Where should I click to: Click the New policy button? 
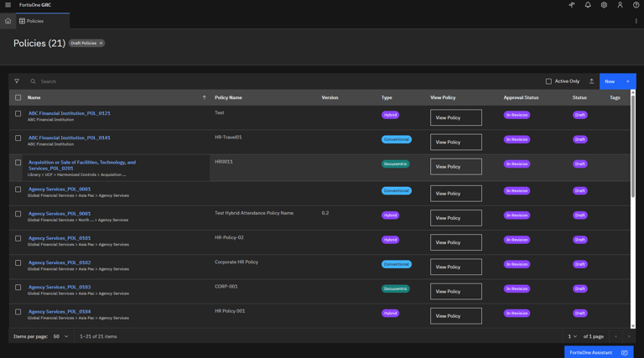click(x=617, y=81)
